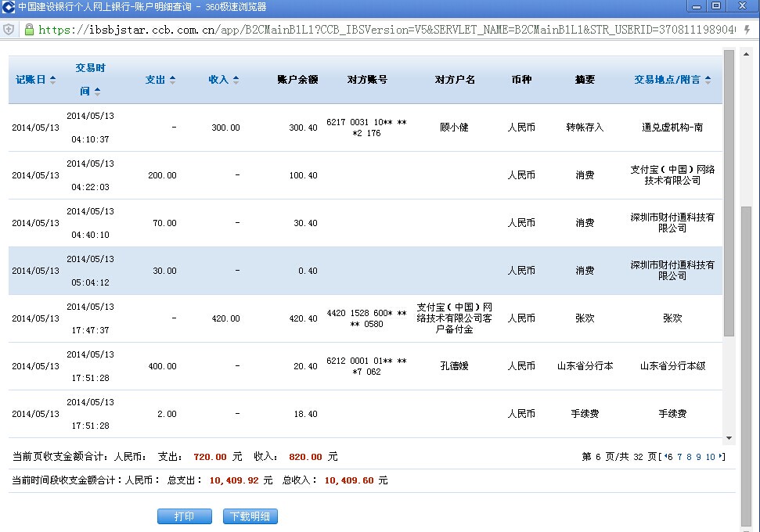
Task: Click the 打印 button
Action: click(185, 516)
